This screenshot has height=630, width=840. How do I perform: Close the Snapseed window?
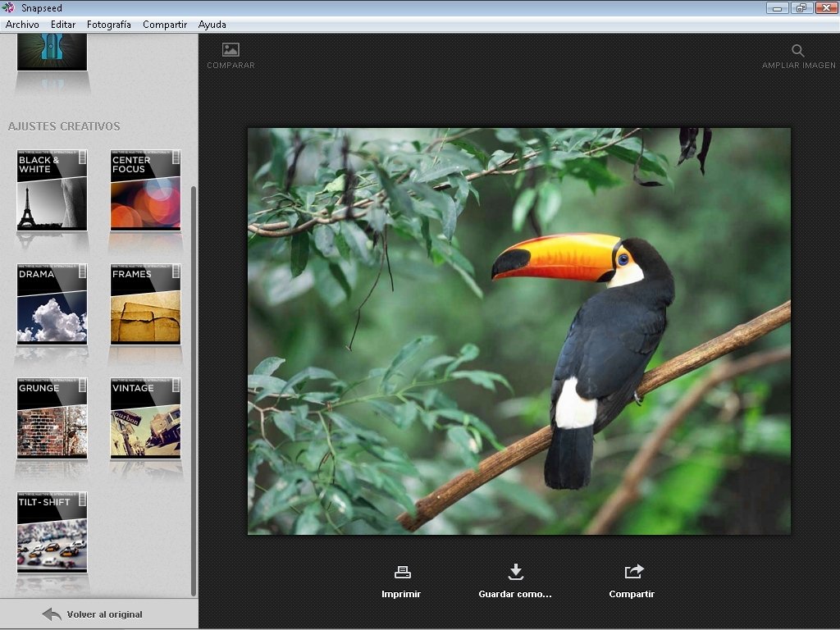pyautogui.click(x=827, y=8)
